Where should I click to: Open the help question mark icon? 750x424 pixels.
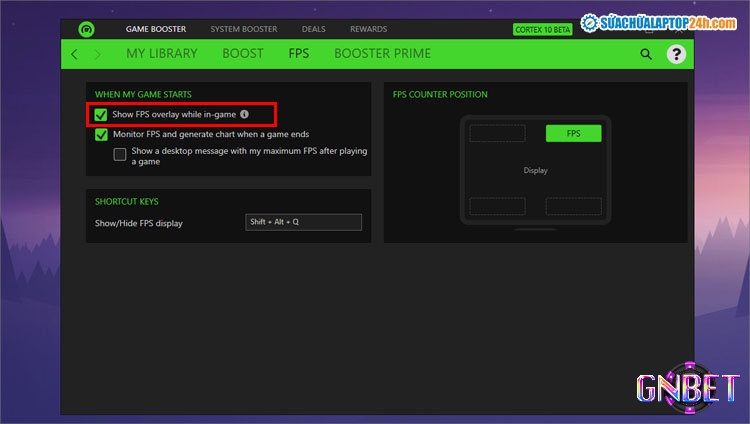click(676, 54)
